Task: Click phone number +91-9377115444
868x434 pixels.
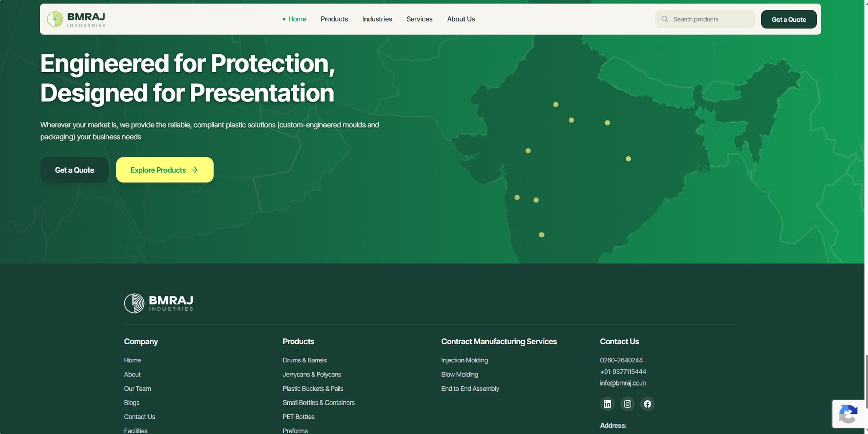Action: tap(623, 372)
